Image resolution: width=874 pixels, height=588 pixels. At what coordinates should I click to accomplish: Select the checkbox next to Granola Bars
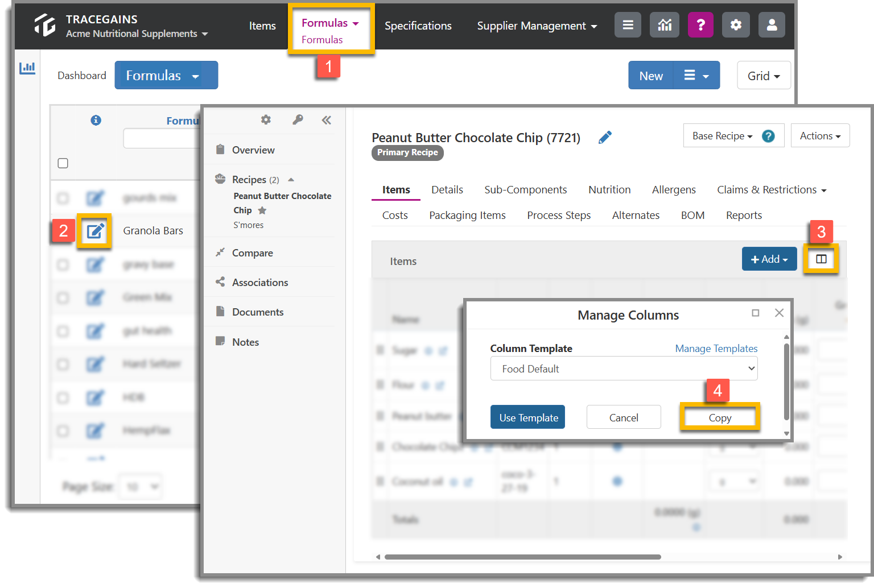tap(63, 230)
